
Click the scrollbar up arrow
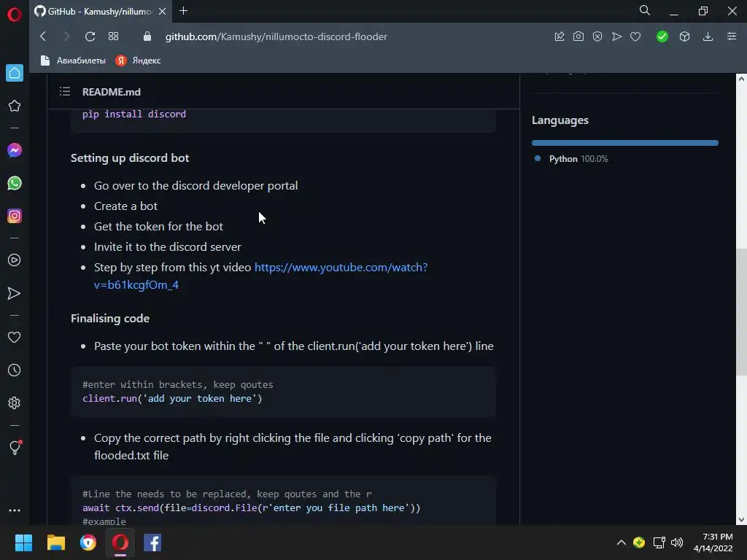tap(741, 79)
